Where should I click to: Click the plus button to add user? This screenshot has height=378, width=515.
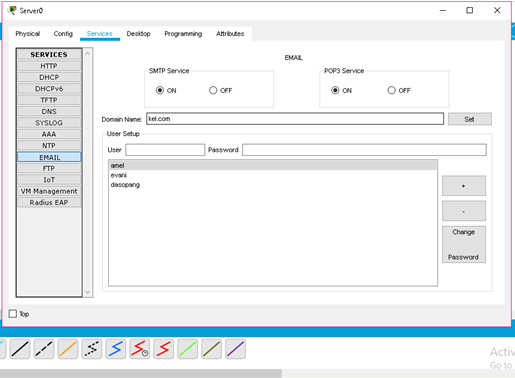(x=464, y=186)
